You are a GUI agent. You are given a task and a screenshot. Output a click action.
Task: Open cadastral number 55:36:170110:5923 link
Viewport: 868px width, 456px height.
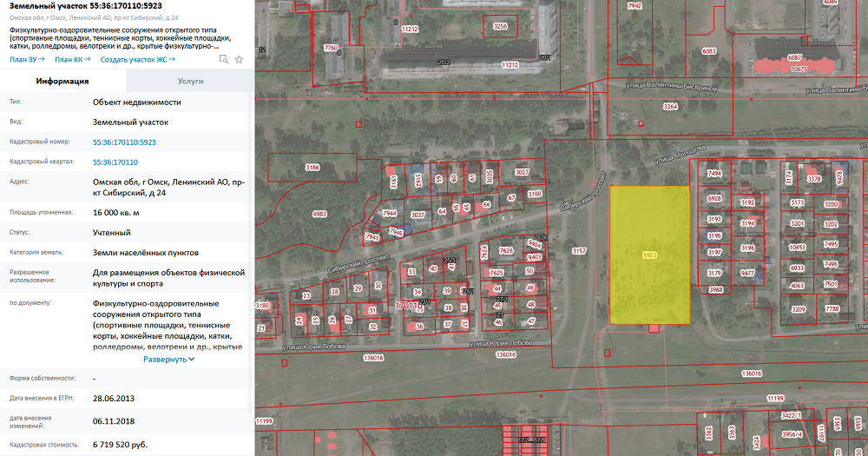[124, 142]
